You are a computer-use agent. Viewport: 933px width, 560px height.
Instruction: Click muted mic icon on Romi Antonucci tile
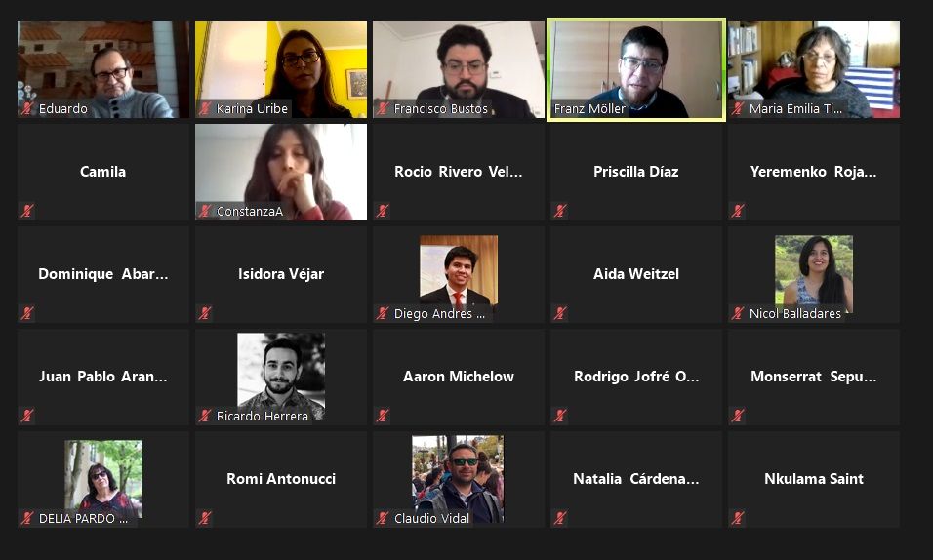[x=205, y=518]
